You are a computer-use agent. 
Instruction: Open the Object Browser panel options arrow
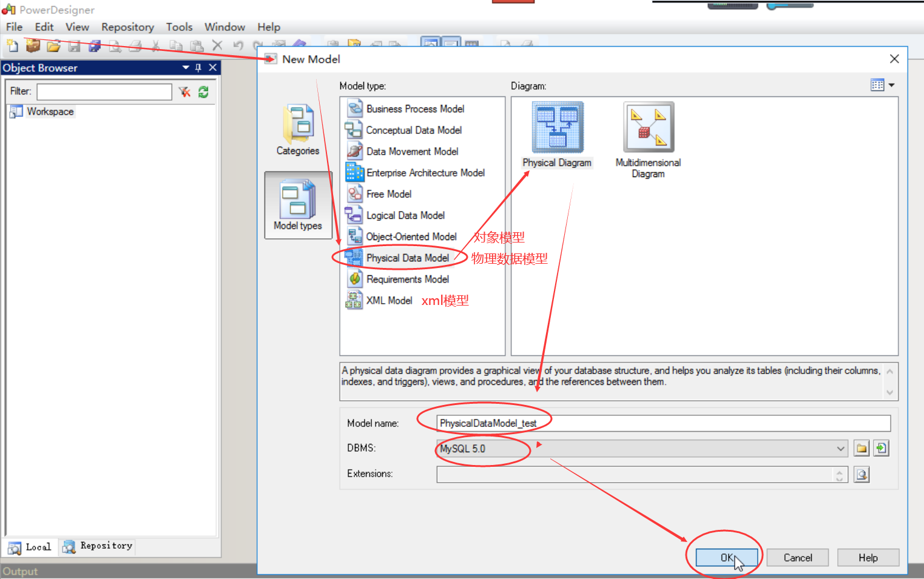(186, 68)
